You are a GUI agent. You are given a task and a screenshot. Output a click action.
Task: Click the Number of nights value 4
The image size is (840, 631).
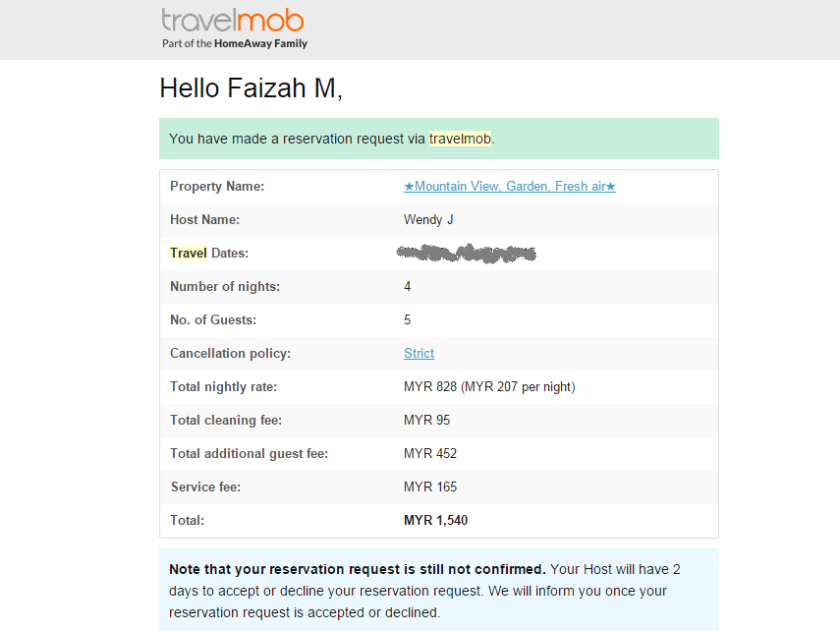coord(408,287)
